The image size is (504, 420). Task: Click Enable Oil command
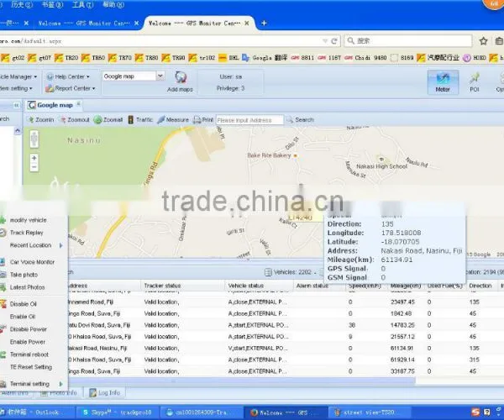click(x=23, y=317)
